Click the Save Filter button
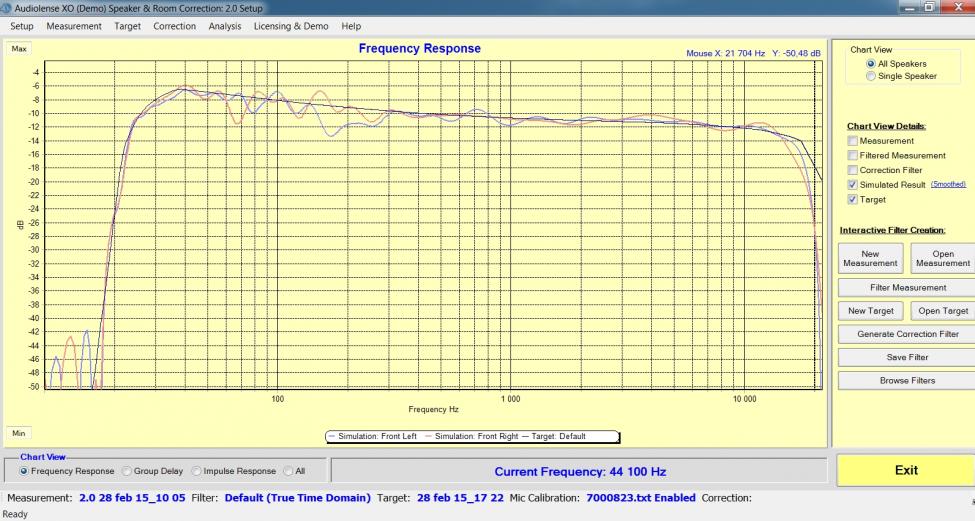Image resolution: width=975 pixels, height=521 pixels. point(907,357)
